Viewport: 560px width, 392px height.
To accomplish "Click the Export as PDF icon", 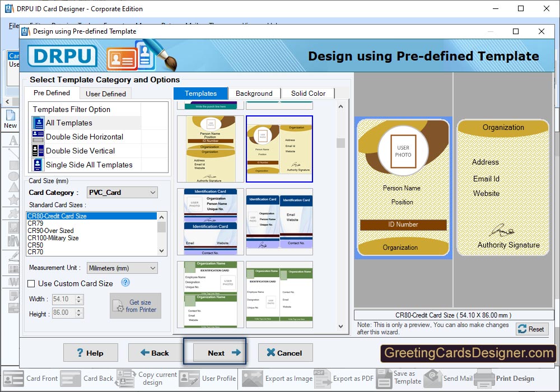I will (x=323, y=379).
